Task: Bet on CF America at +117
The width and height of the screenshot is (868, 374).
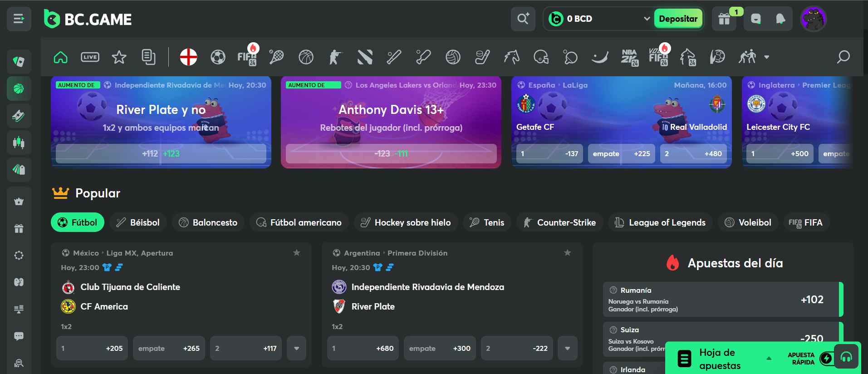Action: [246, 348]
